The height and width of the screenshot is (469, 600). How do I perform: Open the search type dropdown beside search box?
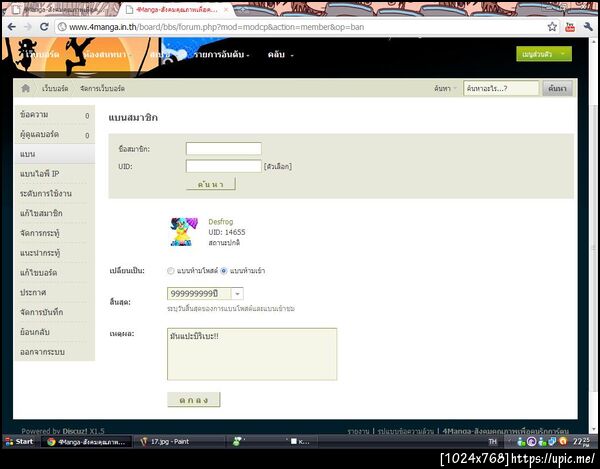pyautogui.click(x=446, y=88)
